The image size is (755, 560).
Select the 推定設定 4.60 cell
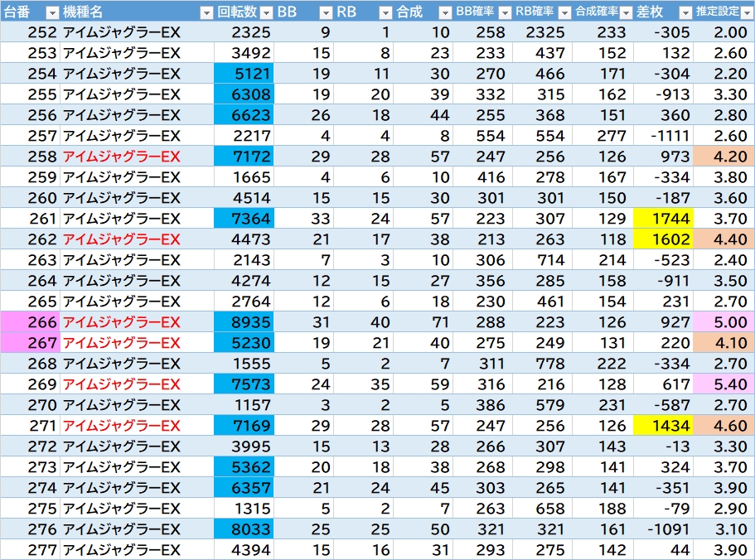[724, 425]
